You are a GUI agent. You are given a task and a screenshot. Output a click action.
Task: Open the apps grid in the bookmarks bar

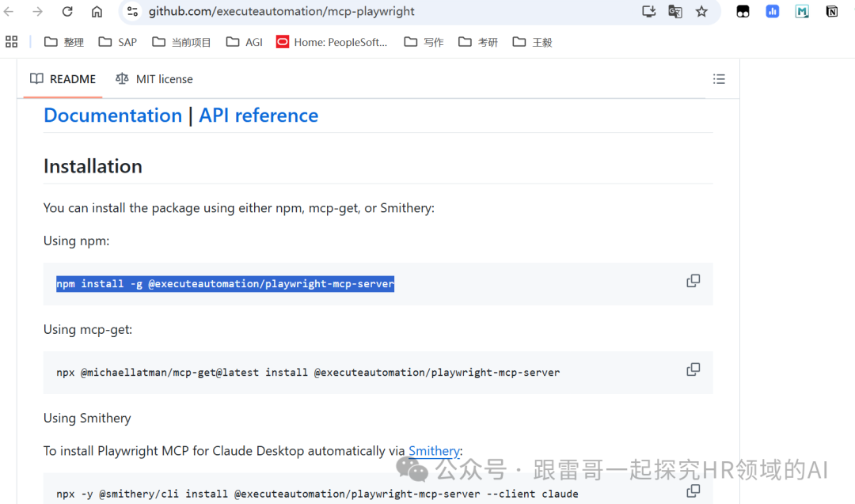coord(11,42)
